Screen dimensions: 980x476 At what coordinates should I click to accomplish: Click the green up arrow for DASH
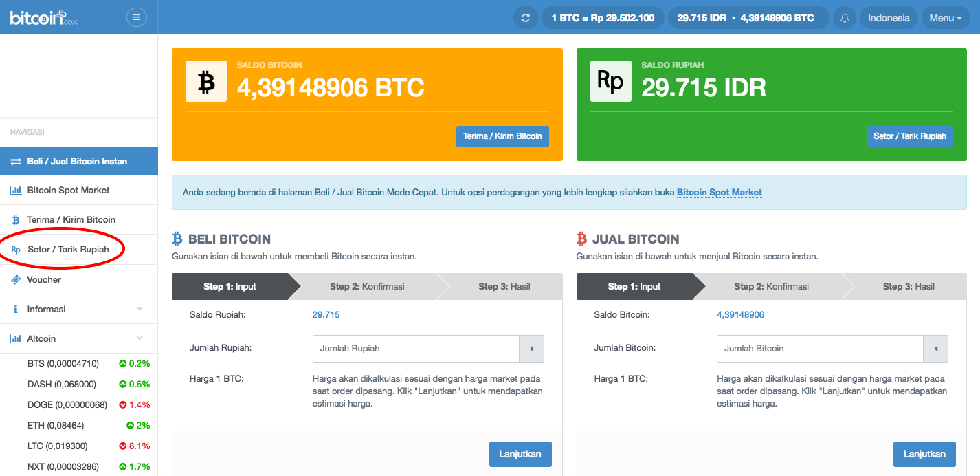click(122, 384)
